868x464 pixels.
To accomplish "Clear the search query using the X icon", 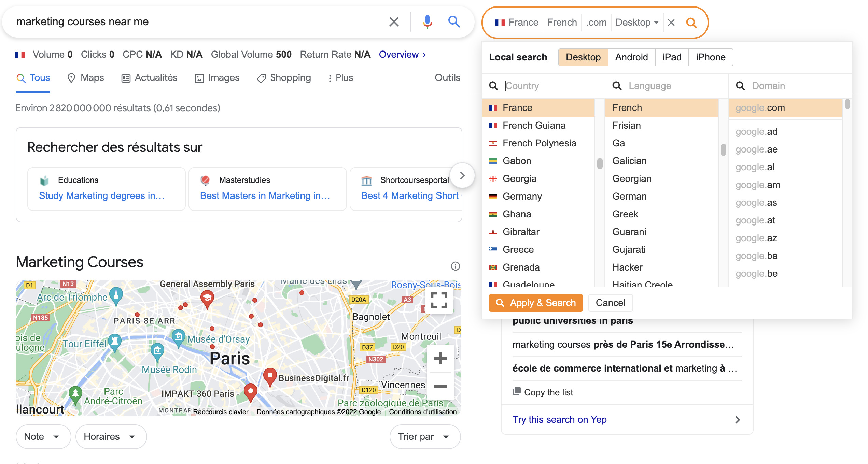I will [x=394, y=21].
